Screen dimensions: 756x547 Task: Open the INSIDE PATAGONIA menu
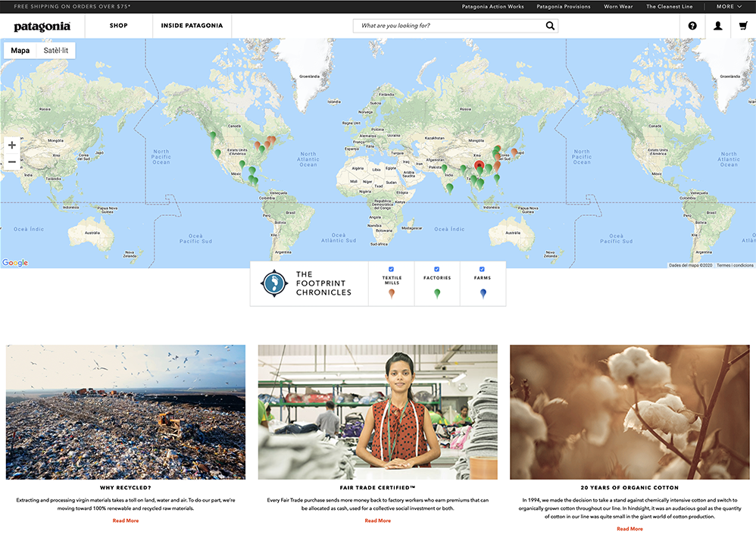[192, 26]
